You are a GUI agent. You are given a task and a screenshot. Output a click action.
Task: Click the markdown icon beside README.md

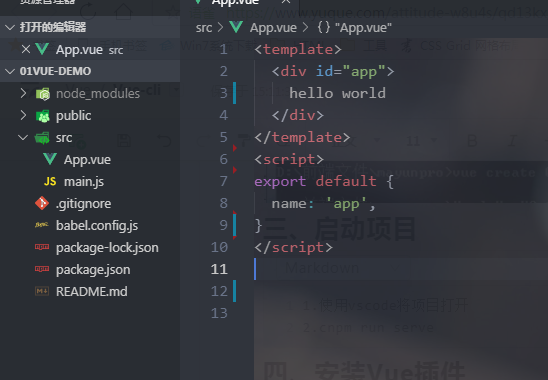point(42,291)
